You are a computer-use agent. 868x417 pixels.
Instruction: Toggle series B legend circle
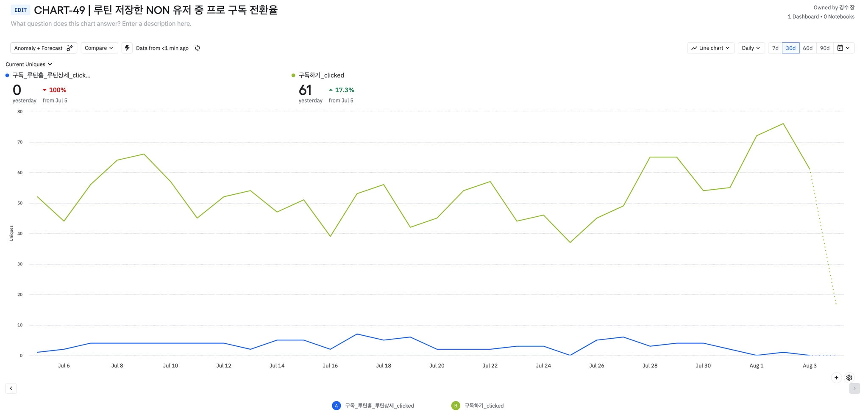click(x=456, y=406)
